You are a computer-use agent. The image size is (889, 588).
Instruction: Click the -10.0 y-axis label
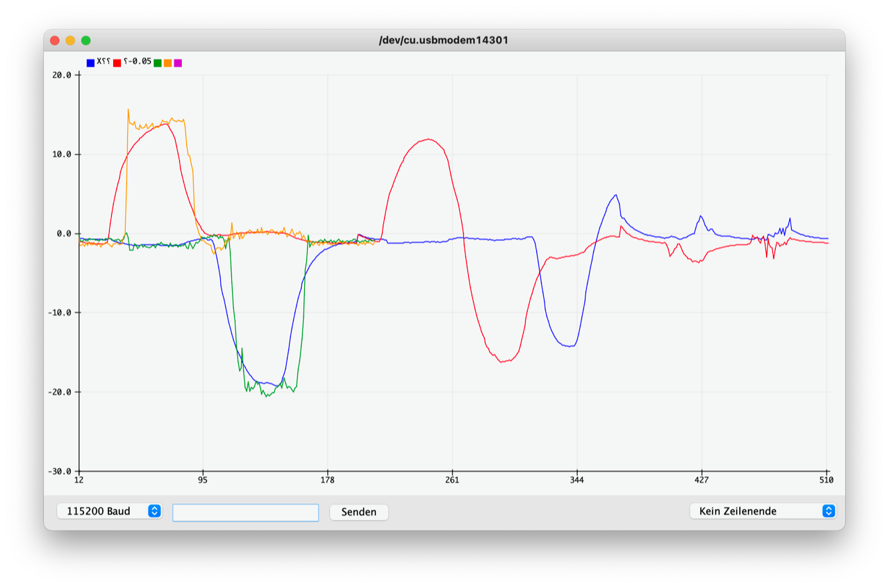coord(60,312)
